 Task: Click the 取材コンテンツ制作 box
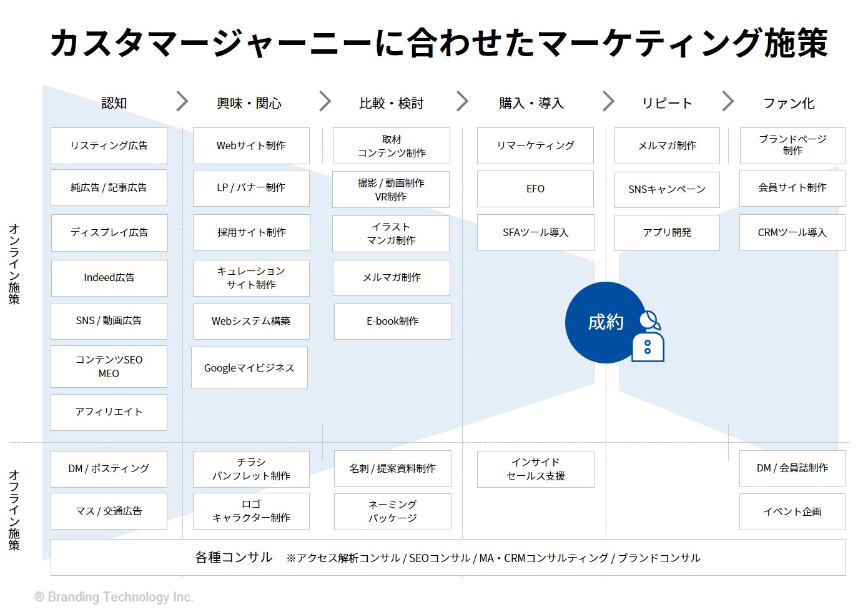[392, 146]
